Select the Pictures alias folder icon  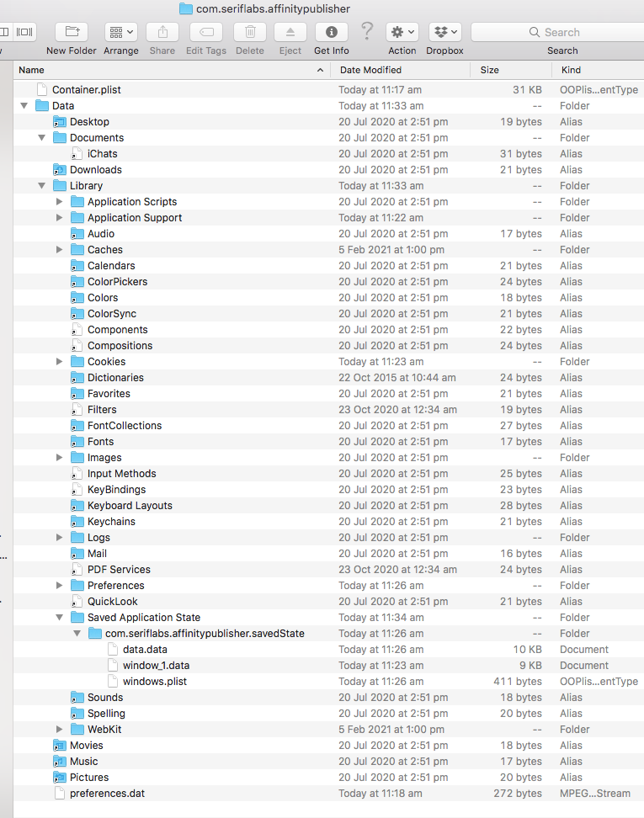click(60, 778)
